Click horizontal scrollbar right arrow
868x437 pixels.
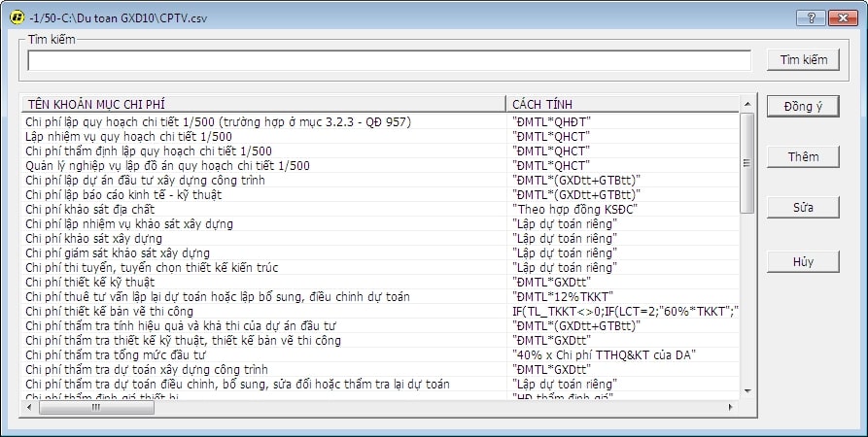click(x=731, y=408)
